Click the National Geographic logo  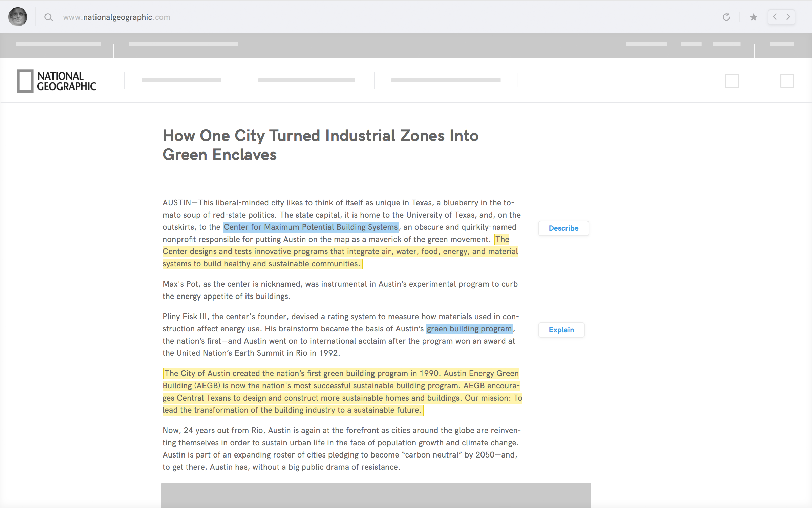tap(57, 81)
